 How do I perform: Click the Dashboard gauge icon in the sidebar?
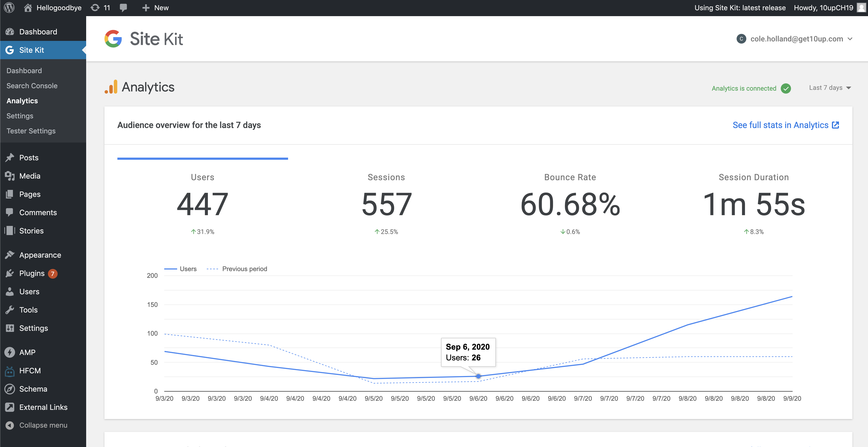pos(10,32)
